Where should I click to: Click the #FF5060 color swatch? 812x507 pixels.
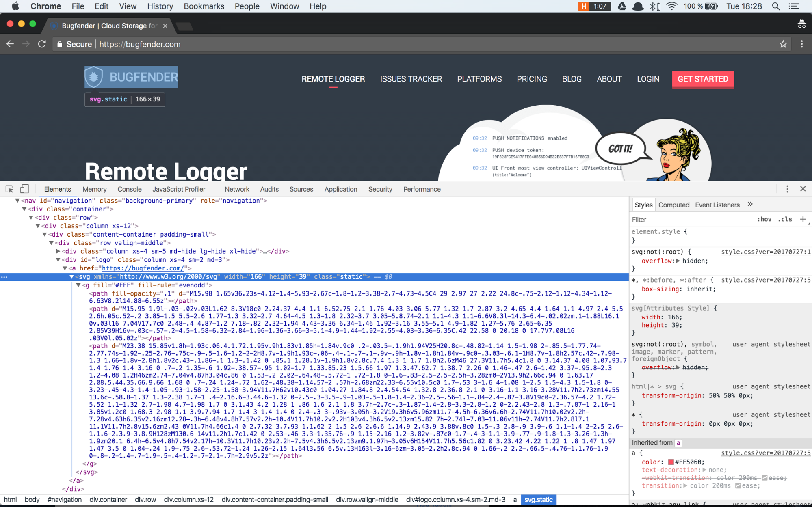click(671, 462)
